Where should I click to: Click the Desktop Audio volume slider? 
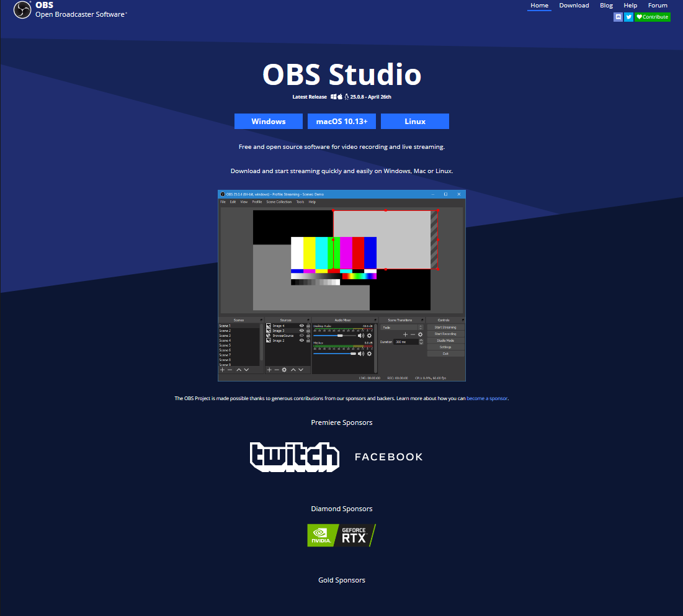pyautogui.click(x=334, y=336)
